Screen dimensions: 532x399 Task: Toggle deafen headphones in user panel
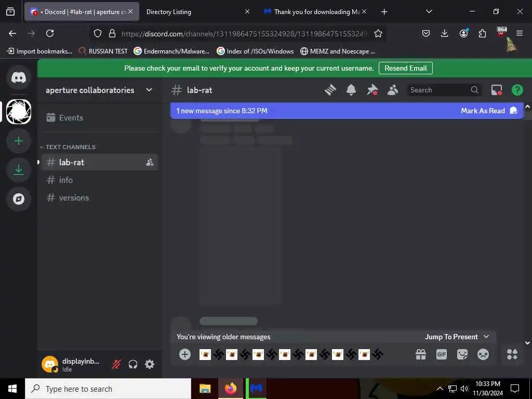133,364
